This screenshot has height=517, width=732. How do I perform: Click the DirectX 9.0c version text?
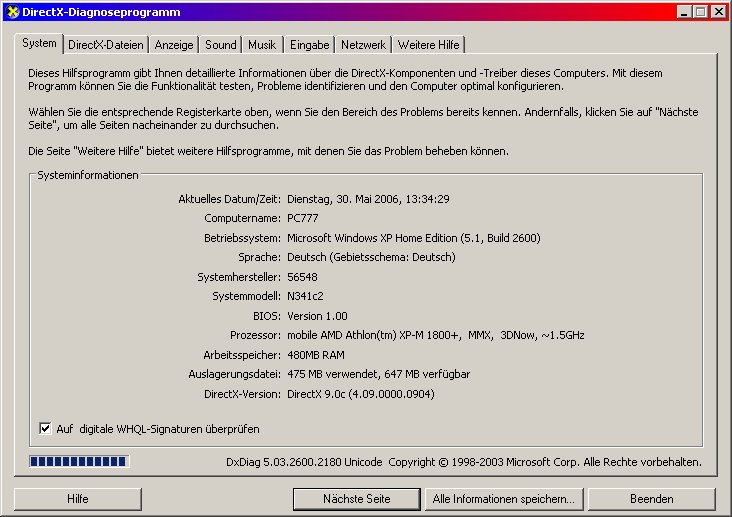coord(360,394)
